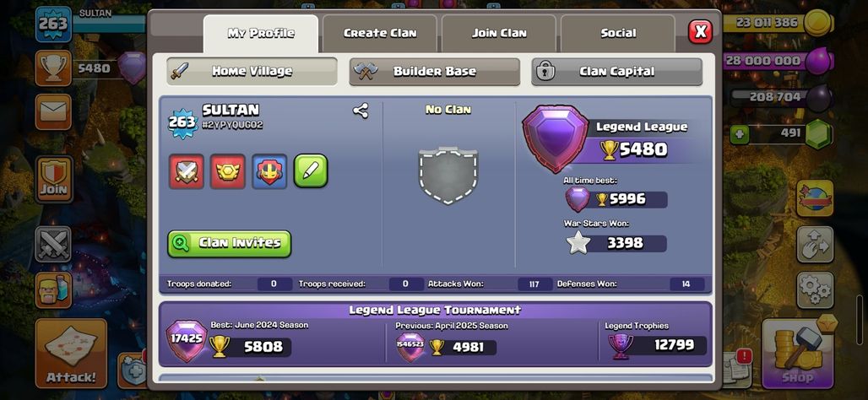Open the Social tab
868x400 pixels.
click(618, 33)
